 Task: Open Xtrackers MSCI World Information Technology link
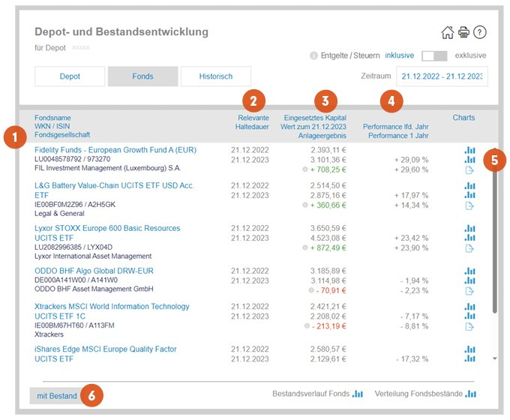pyautogui.click(x=112, y=311)
